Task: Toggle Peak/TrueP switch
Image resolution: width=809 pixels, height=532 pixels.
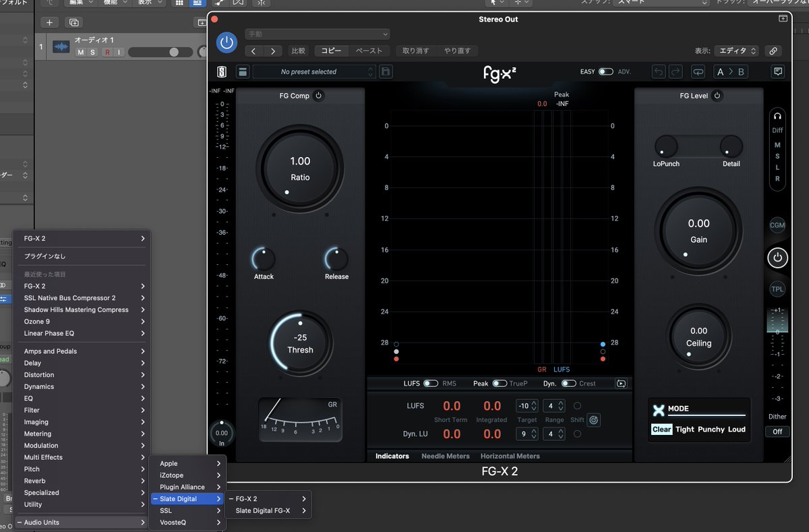Action: (x=500, y=384)
